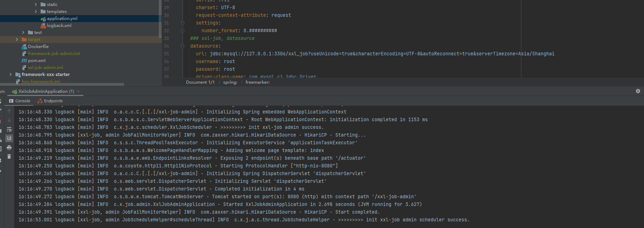This screenshot has width=644, height=228.
Task: Click the spring breadcrumb item
Action: [x=230, y=82]
